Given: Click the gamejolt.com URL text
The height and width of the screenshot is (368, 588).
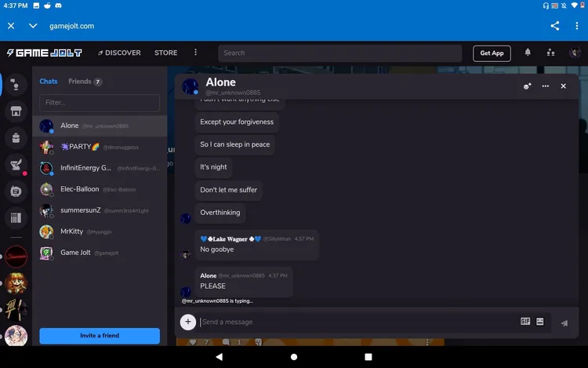Looking at the screenshot, I should (x=71, y=26).
